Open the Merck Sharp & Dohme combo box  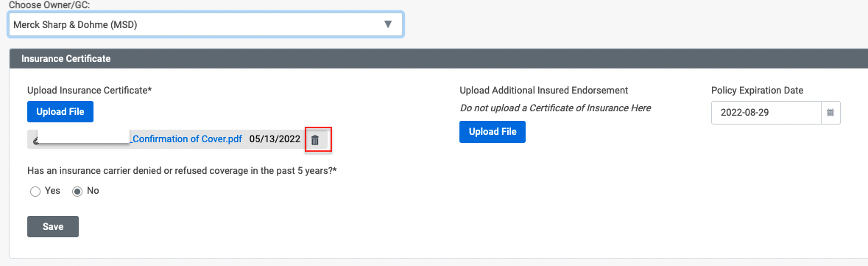tap(205, 24)
